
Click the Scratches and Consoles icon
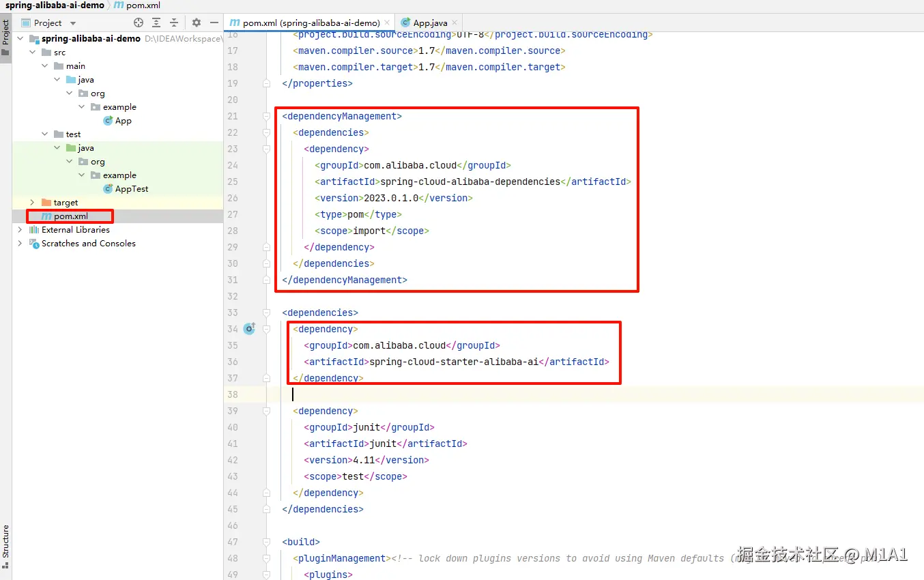point(34,244)
